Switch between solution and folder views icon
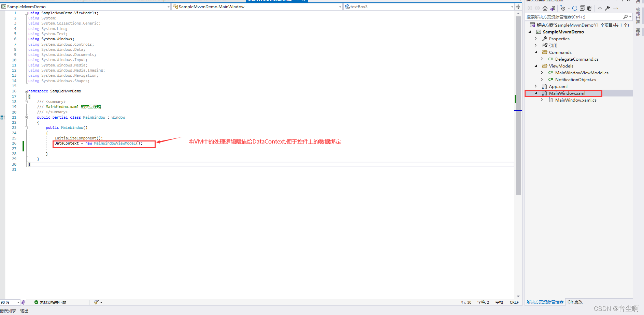The height and width of the screenshot is (315, 644). 553,8
